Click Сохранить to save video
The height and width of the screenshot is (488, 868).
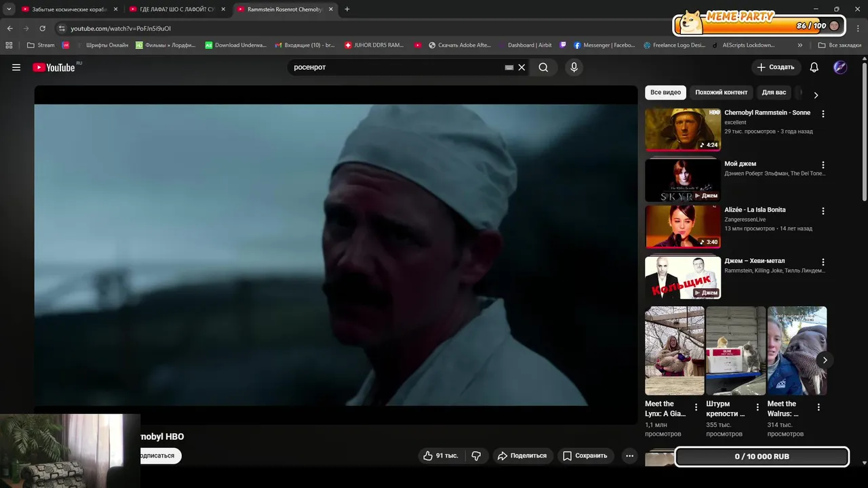(585, 455)
